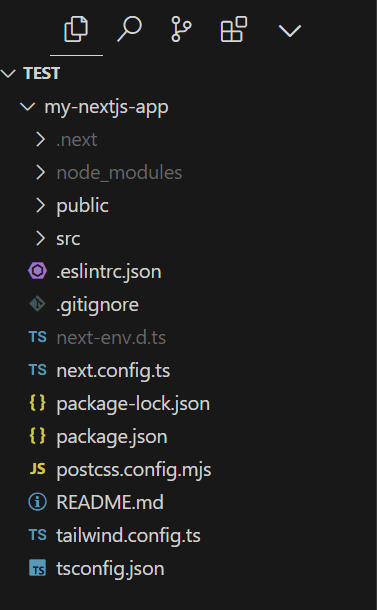The width and height of the screenshot is (377, 610).
Task: Open the tailwind.config.ts file
Action: click(128, 536)
